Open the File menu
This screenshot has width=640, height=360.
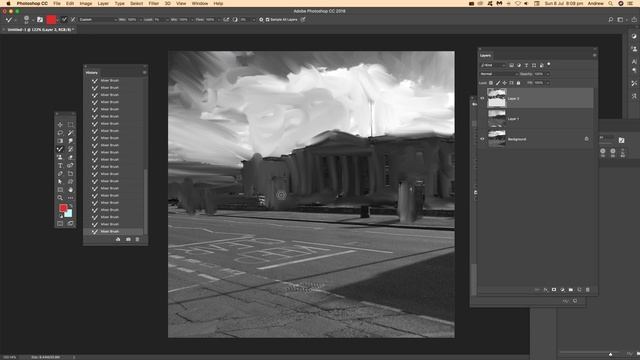[x=57, y=3]
